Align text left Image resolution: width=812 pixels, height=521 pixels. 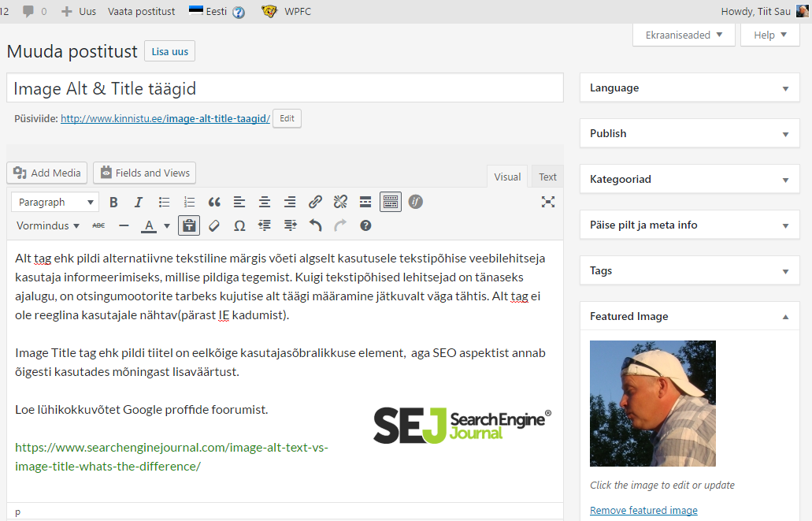pyautogui.click(x=239, y=203)
